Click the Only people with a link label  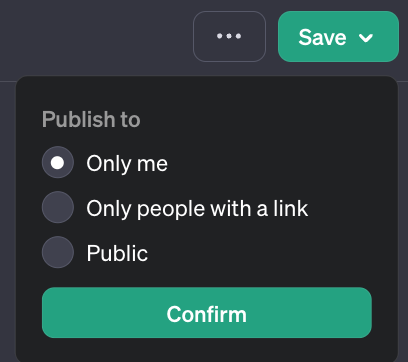click(x=197, y=209)
